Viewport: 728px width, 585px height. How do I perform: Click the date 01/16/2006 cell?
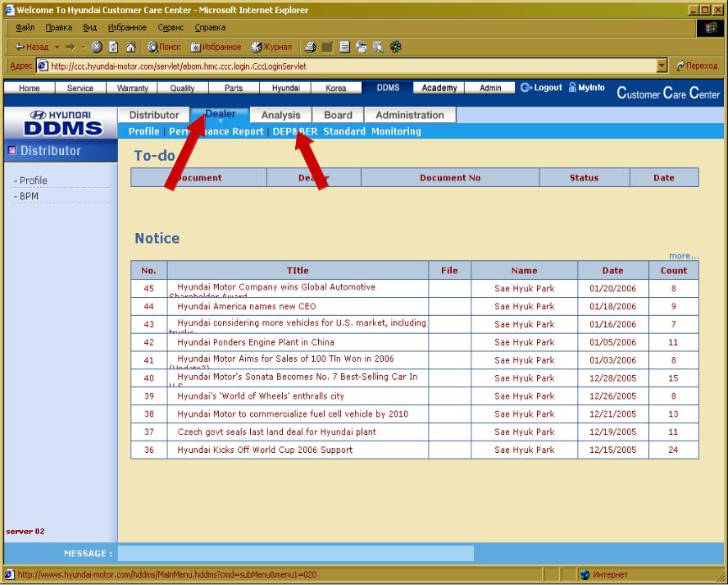coord(613,324)
